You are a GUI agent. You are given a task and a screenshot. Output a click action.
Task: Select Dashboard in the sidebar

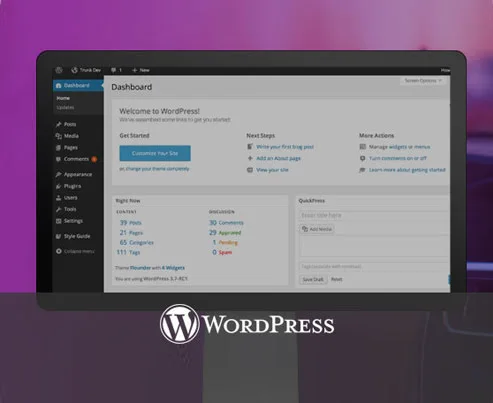78,85
